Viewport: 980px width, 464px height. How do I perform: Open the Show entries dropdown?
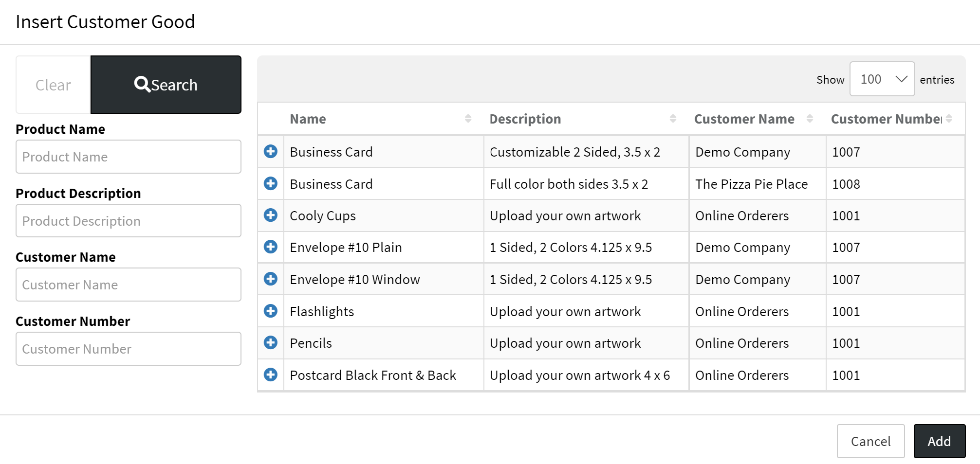(882, 79)
